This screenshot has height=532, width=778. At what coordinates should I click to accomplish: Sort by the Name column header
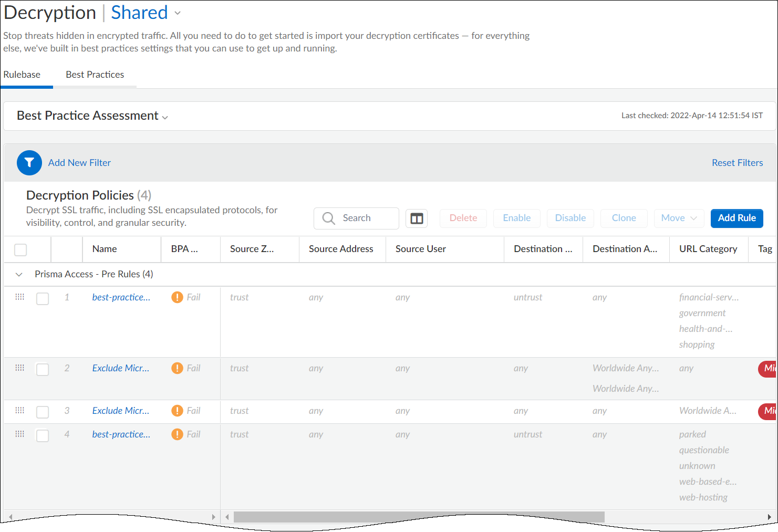[105, 249]
